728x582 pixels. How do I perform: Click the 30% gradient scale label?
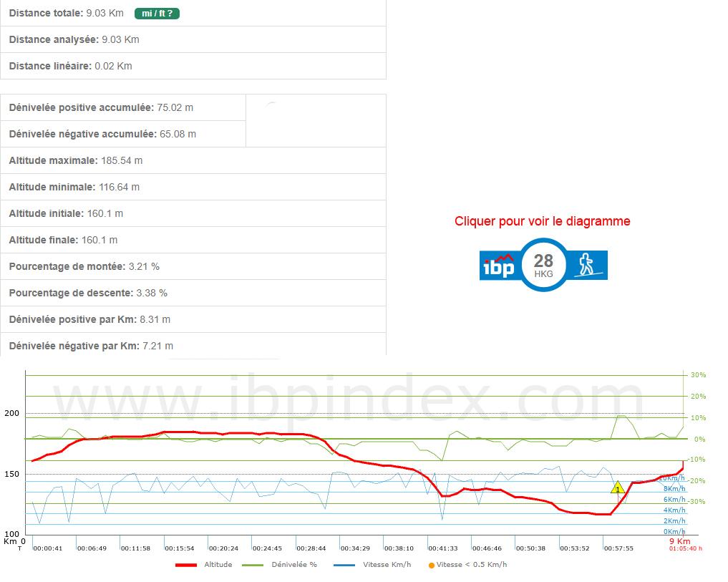click(698, 375)
